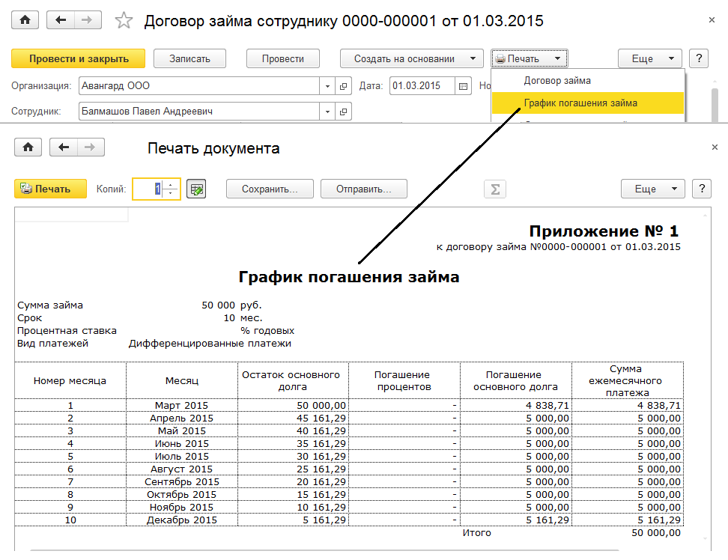Viewport: 728px width, 560px height.
Task: Add loan contract to favorites with star
Action: (124, 20)
